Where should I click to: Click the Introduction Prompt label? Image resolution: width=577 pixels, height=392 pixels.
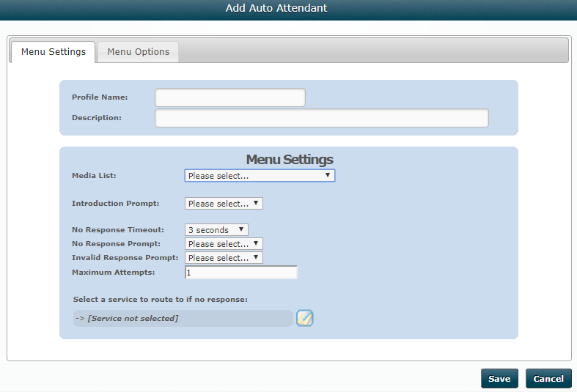116,204
